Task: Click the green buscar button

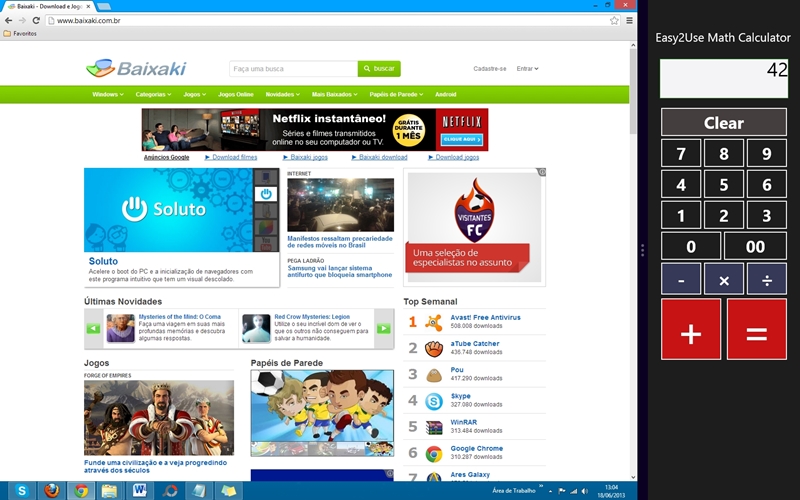Action: point(379,68)
